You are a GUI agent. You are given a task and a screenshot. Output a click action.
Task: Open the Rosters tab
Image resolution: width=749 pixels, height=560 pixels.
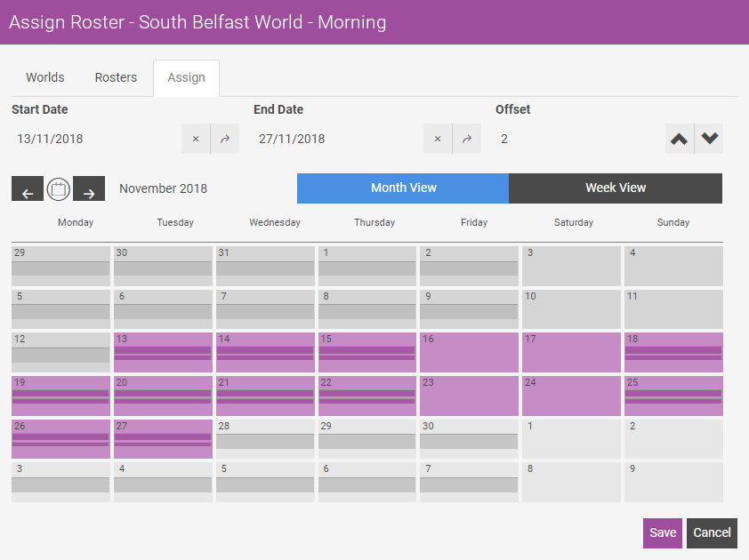[116, 77]
